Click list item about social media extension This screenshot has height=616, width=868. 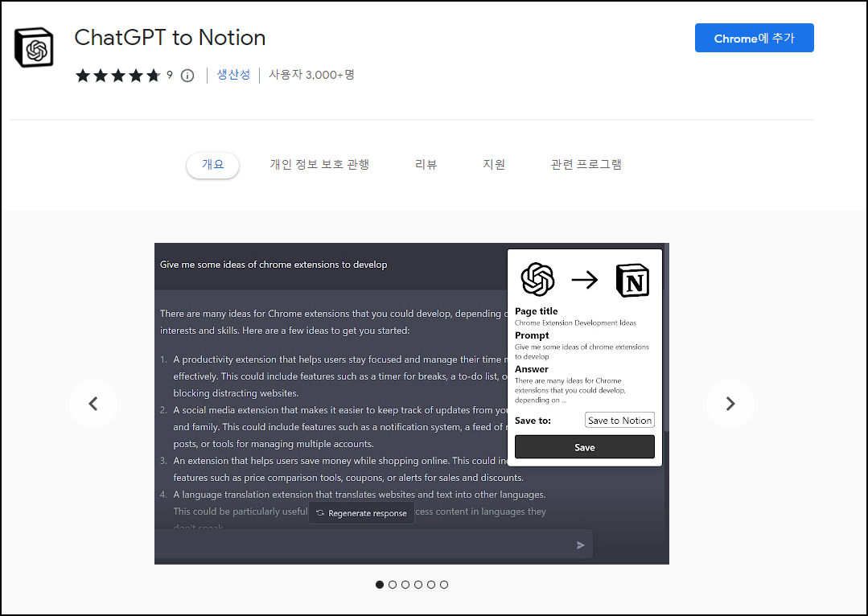pyautogui.click(x=334, y=427)
